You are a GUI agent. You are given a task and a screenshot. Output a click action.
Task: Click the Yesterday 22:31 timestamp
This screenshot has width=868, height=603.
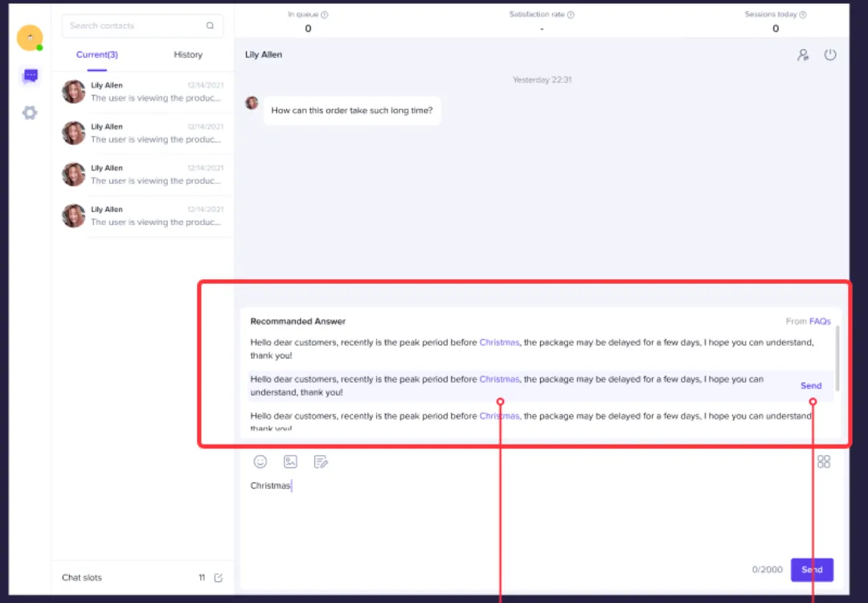(x=542, y=80)
